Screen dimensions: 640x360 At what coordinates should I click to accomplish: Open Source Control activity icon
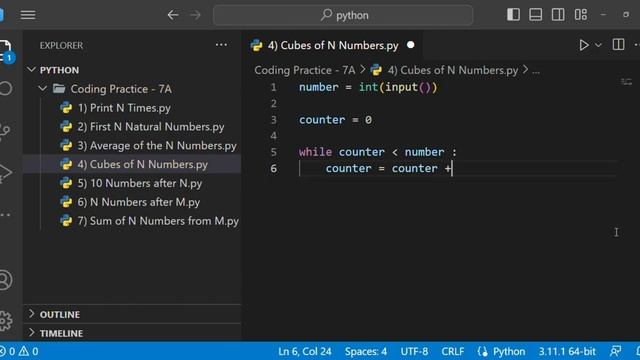[5, 131]
